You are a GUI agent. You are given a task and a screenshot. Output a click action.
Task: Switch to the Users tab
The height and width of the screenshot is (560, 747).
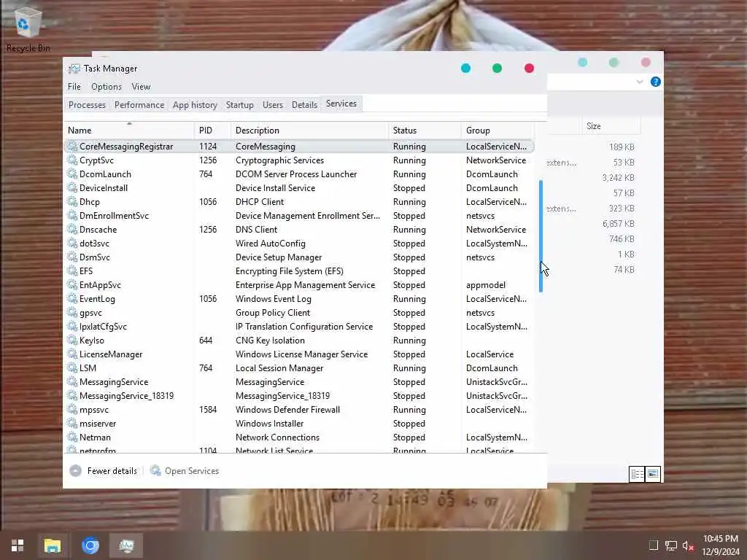click(273, 105)
